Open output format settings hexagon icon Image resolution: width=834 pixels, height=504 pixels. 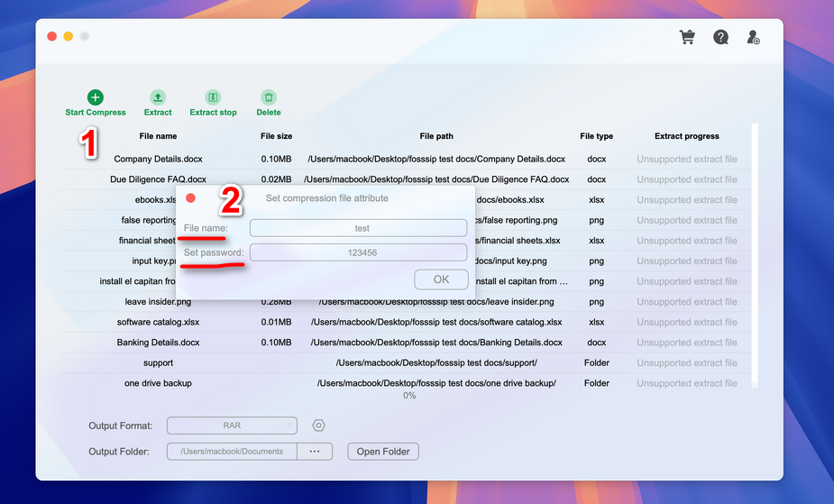318,426
